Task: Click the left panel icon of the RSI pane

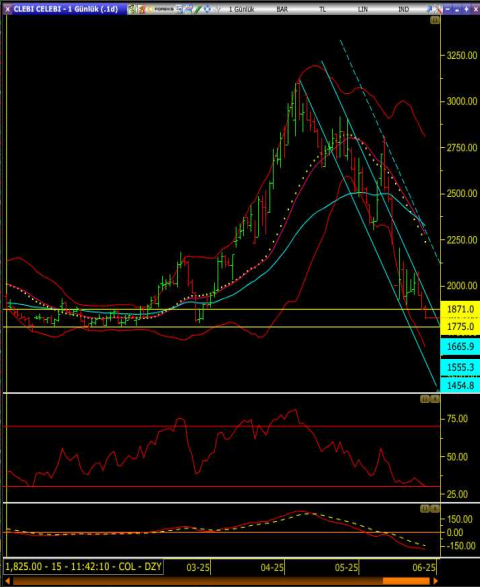Action: tap(425, 399)
